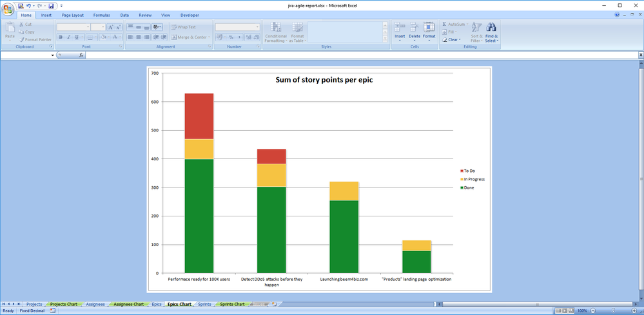Expand the formula bar

coord(640,55)
